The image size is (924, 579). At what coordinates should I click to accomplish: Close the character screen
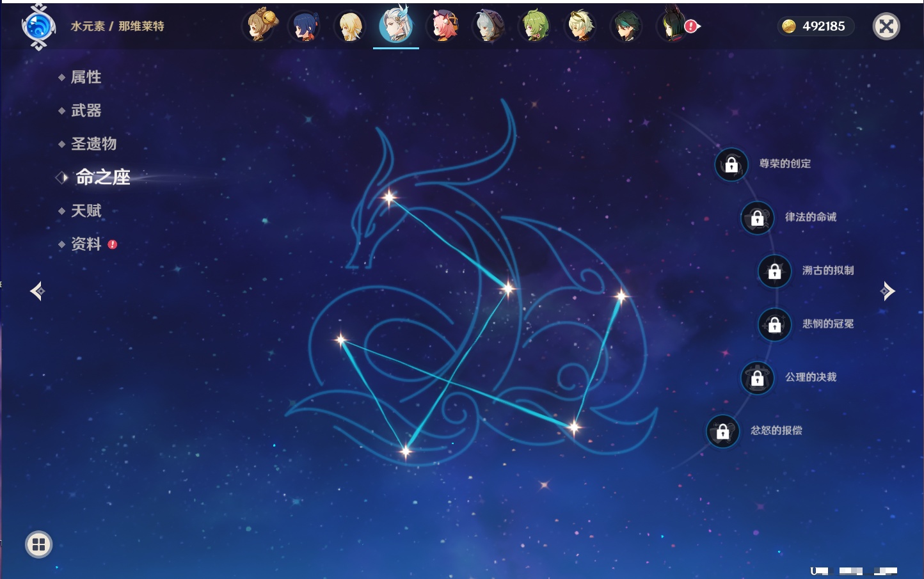[887, 26]
